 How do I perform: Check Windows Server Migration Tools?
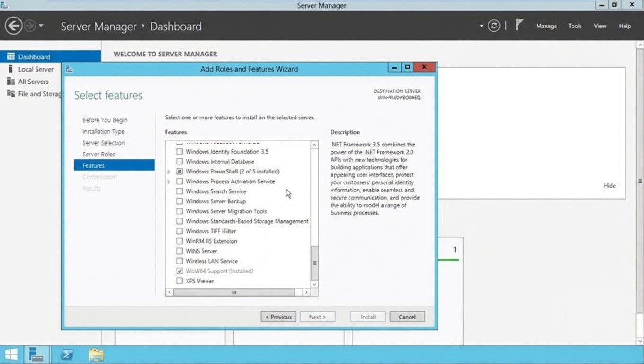pos(179,211)
